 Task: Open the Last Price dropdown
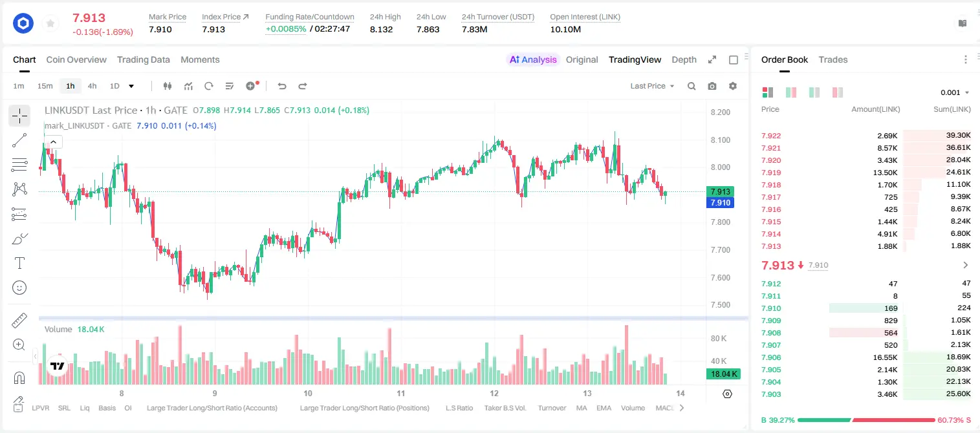coord(652,86)
